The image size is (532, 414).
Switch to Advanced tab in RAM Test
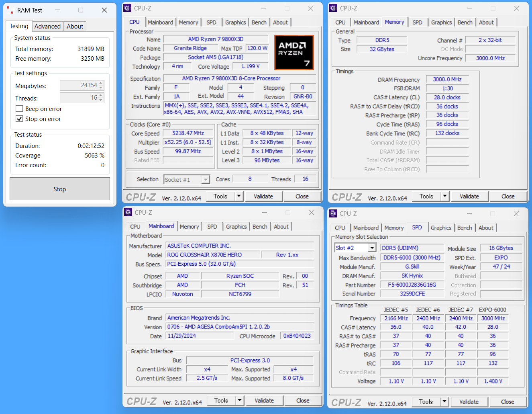(47, 27)
